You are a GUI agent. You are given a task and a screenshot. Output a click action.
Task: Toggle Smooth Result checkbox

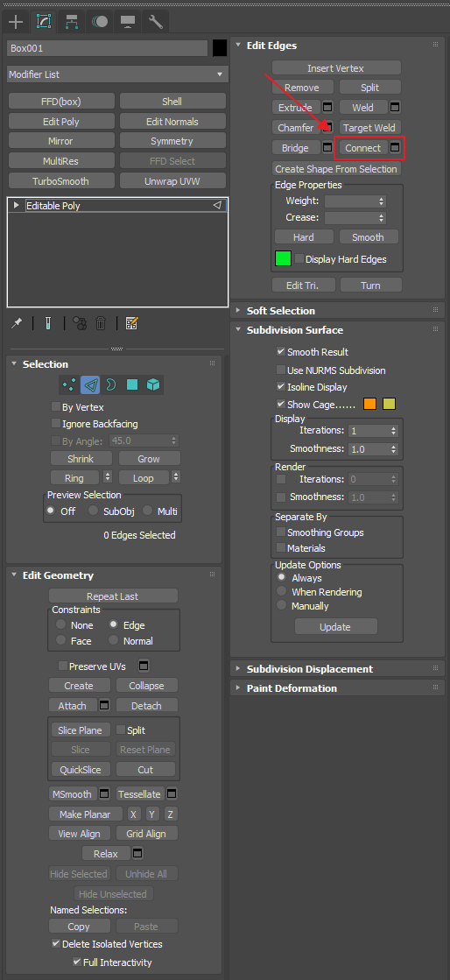click(x=281, y=352)
